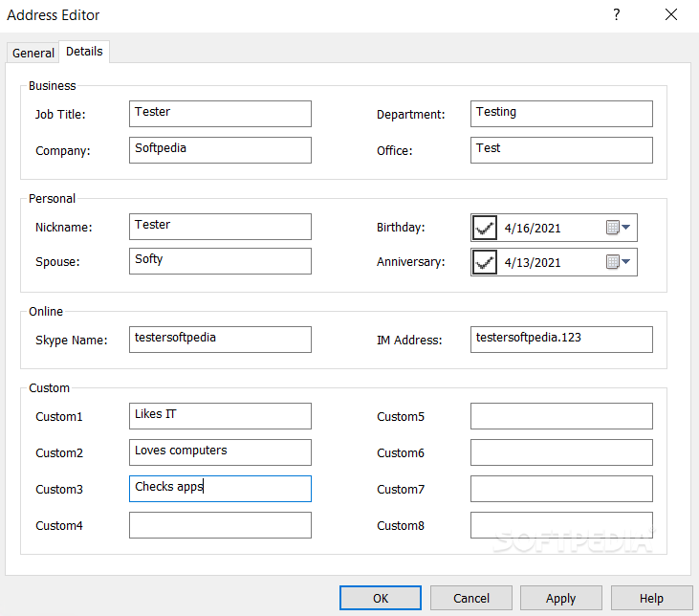Image resolution: width=699 pixels, height=616 pixels.
Task: Click the question mark help icon
Action: tap(616, 14)
